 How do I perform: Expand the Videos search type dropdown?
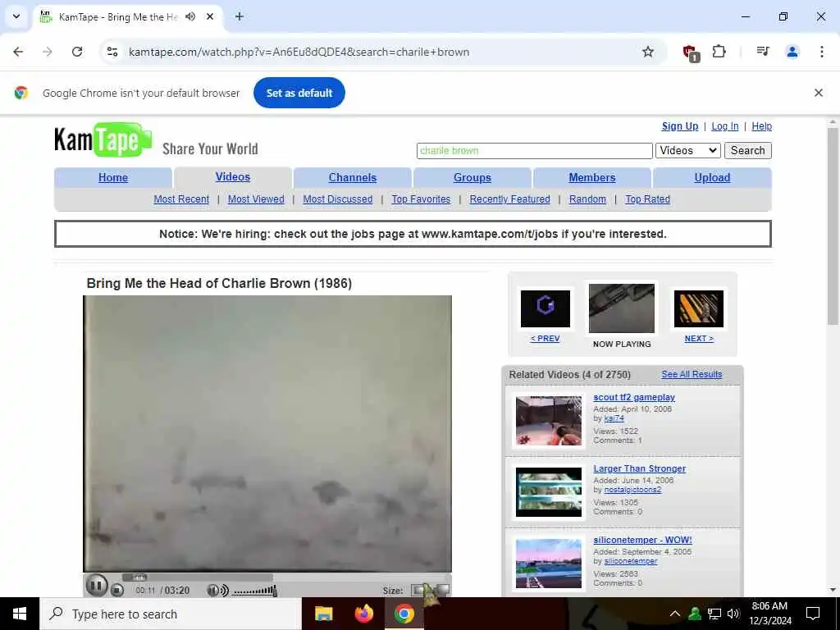(688, 151)
